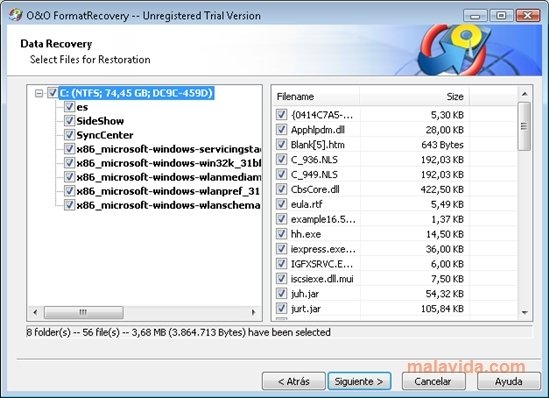Image resolution: width=549 pixels, height=398 pixels.
Task: Click the folder tree horizontal scrollbar thumb
Action: pyautogui.click(x=83, y=312)
